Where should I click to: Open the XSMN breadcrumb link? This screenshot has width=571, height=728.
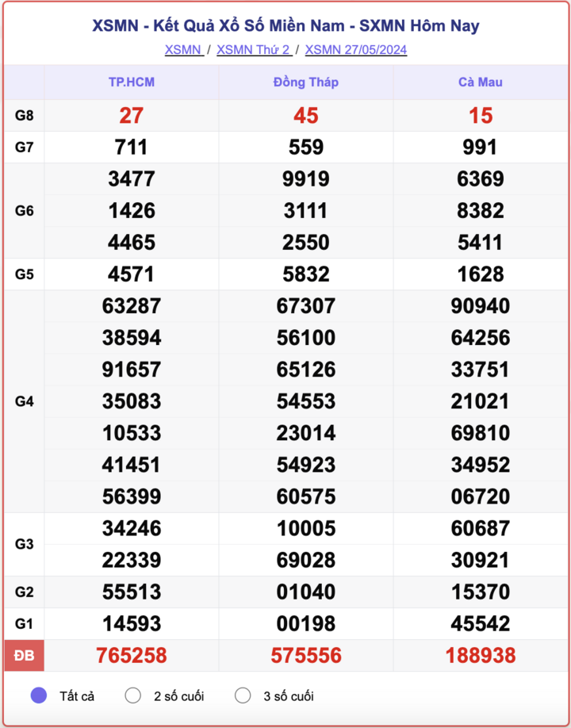point(182,49)
